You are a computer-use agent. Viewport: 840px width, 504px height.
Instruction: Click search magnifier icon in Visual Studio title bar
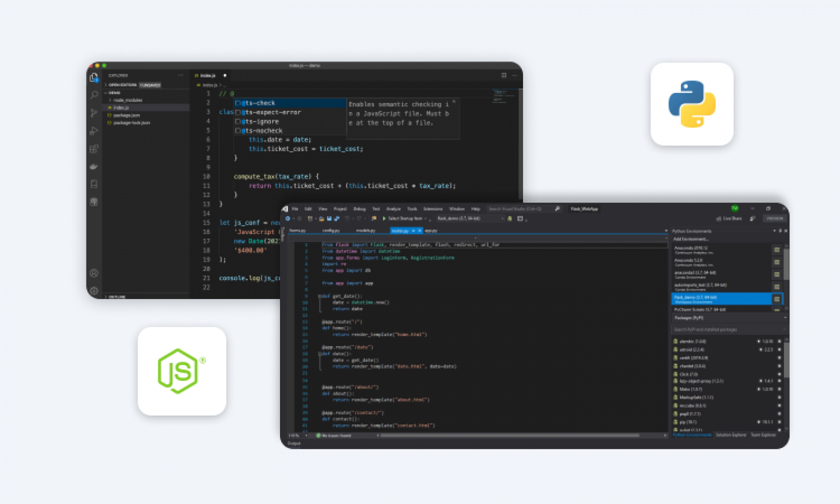(557, 209)
